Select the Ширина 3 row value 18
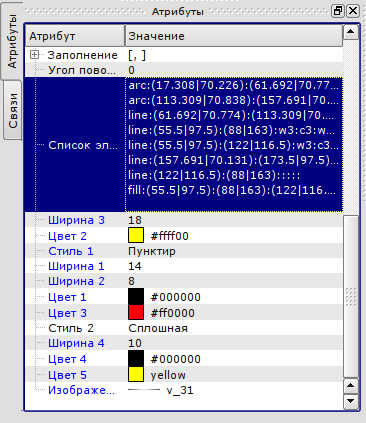 [135, 220]
